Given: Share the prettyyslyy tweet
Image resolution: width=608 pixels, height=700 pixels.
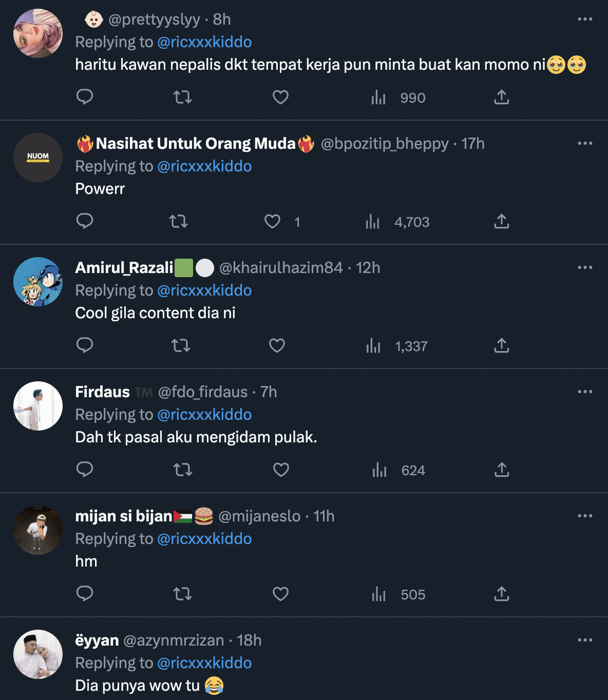Looking at the screenshot, I should (x=502, y=97).
